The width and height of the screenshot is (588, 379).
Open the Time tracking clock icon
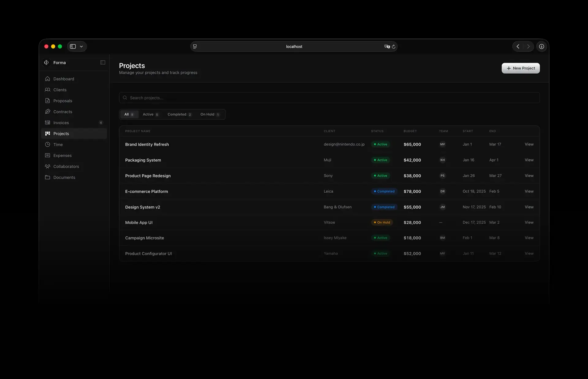click(x=48, y=145)
